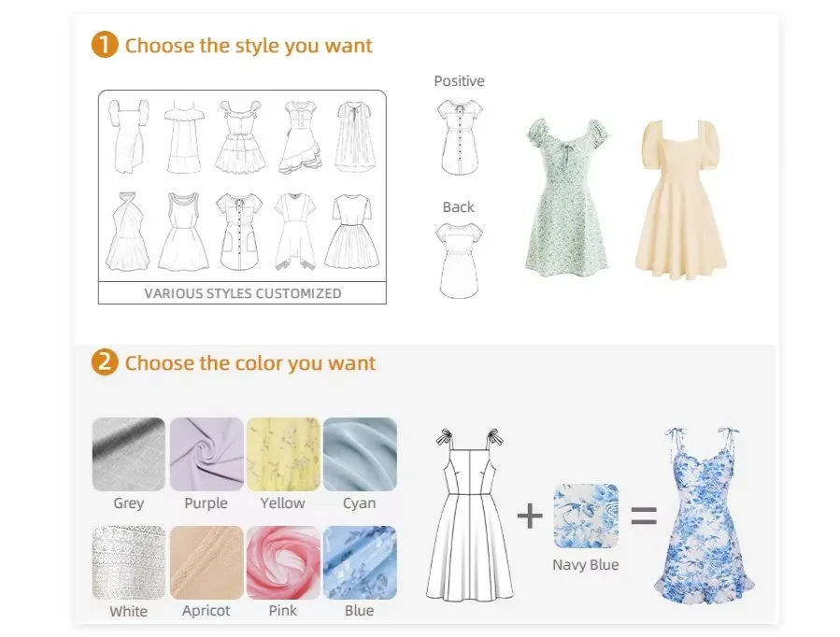Open the cream puff sleeve dress photo
840x637 pixels.
(681, 199)
